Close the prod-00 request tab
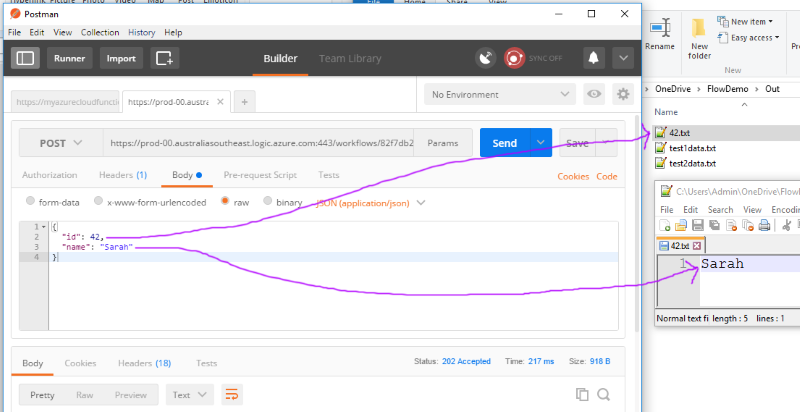 tap(220, 101)
